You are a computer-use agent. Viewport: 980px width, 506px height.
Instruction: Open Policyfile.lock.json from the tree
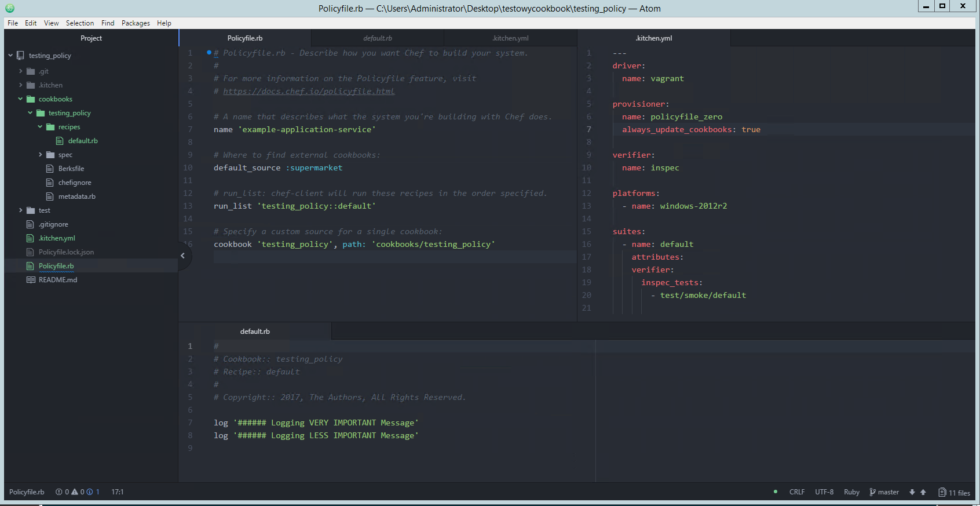(66, 252)
